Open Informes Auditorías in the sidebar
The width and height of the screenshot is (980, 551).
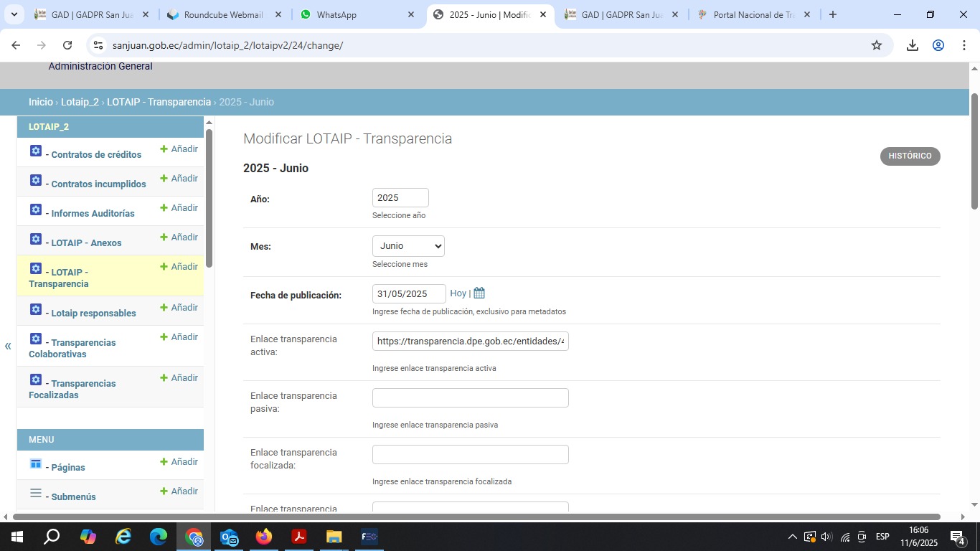click(93, 213)
